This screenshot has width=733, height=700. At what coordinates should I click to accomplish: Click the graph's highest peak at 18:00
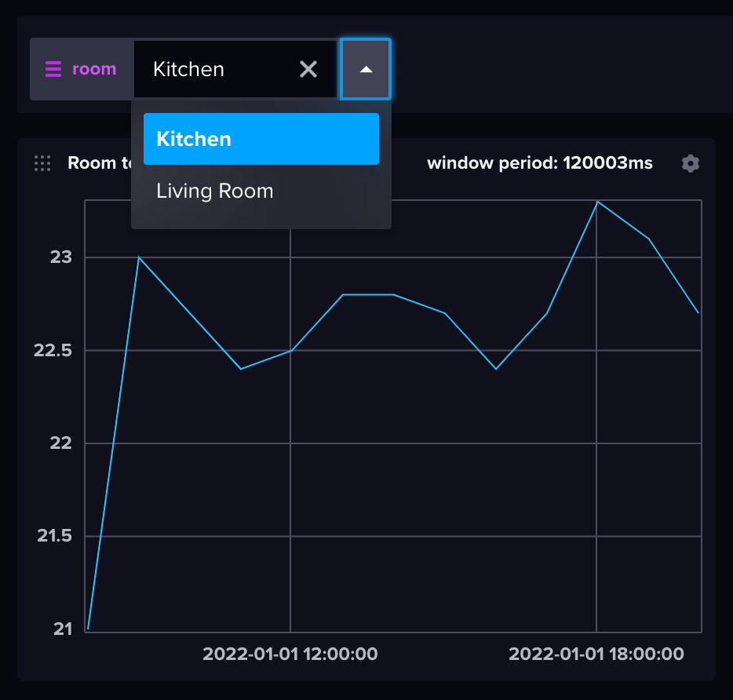[x=597, y=202]
